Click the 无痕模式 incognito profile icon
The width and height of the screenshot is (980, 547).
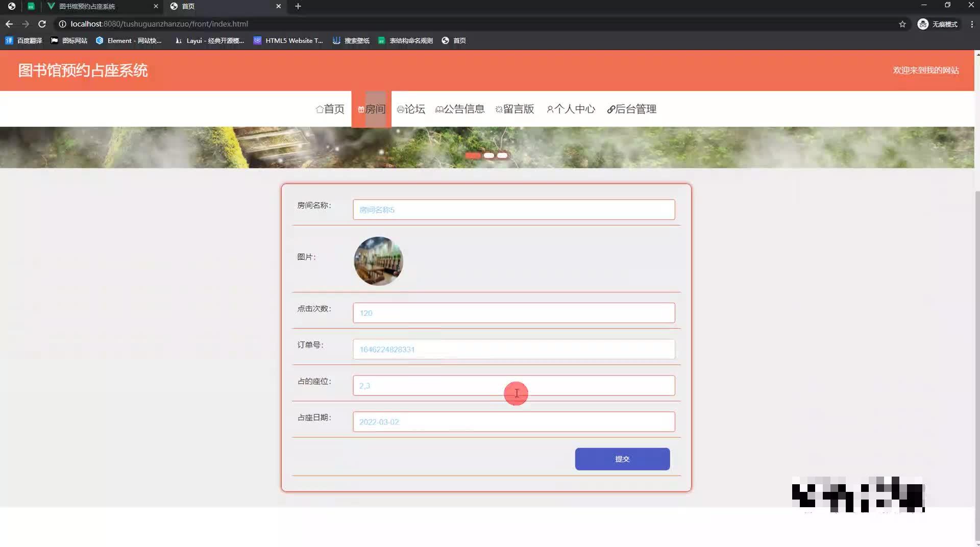pyautogui.click(x=923, y=23)
